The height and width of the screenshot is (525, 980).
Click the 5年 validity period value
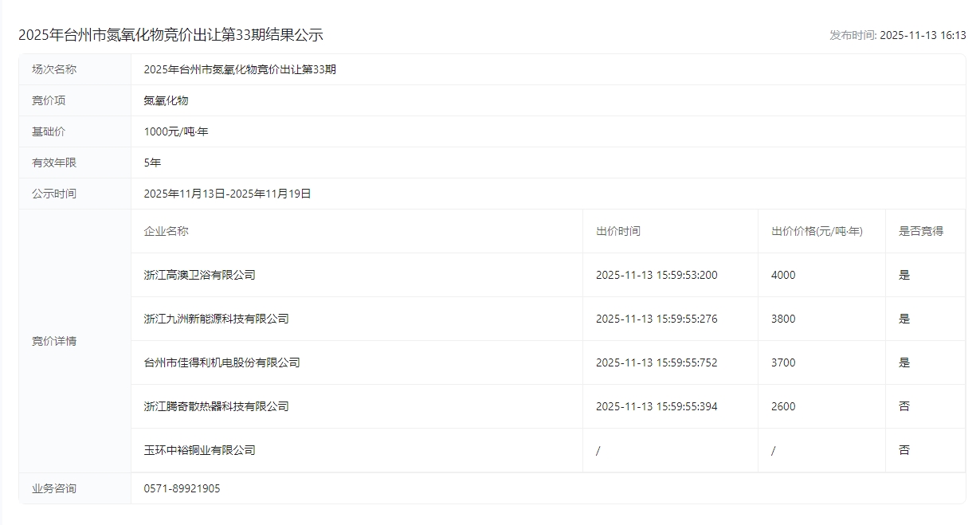[152, 163]
